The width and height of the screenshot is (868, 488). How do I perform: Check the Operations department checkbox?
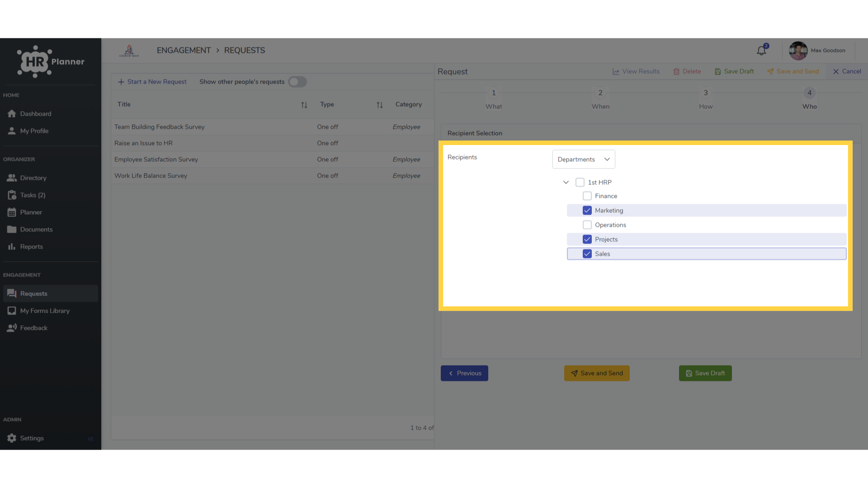(x=587, y=225)
